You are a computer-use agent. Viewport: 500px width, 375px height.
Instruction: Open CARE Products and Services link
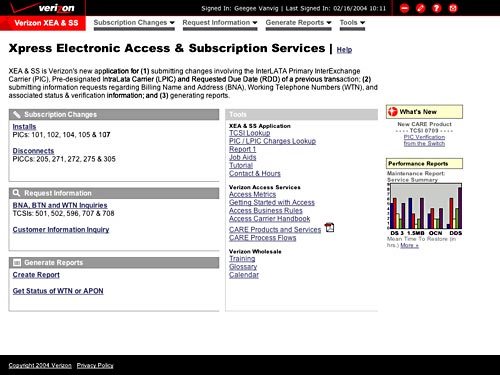[x=275, y=230]
